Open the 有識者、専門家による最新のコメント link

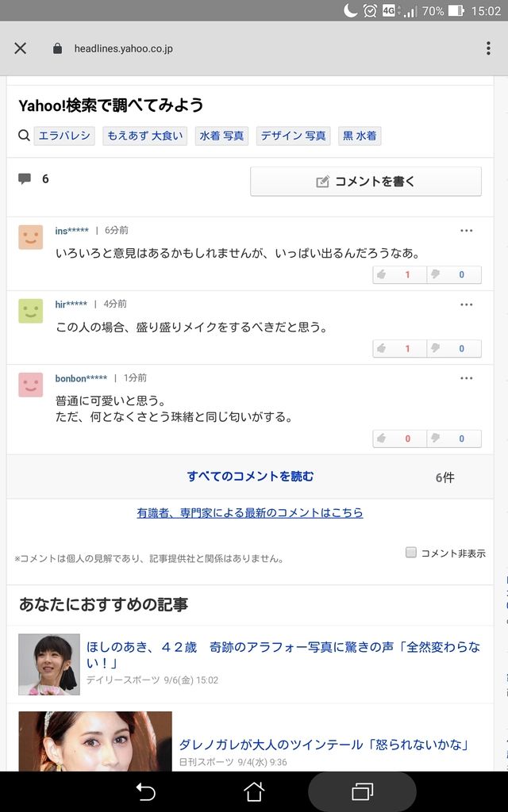(250, 513)
